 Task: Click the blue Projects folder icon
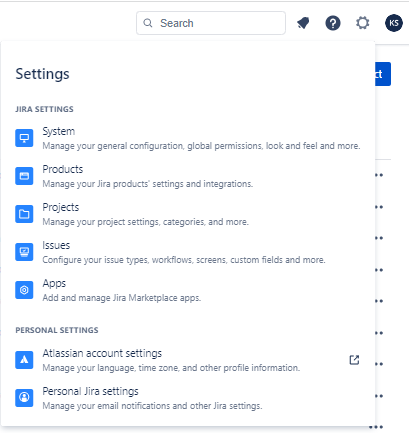click(x=24, y=214)
